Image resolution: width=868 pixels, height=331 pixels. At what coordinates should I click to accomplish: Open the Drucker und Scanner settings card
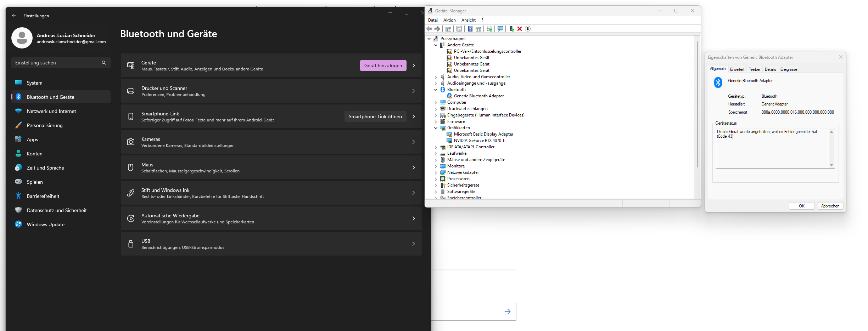click(271, 91)
